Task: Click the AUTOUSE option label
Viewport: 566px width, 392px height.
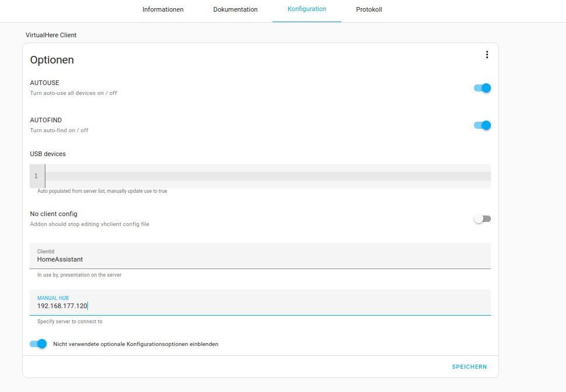Action: (45, 83)
